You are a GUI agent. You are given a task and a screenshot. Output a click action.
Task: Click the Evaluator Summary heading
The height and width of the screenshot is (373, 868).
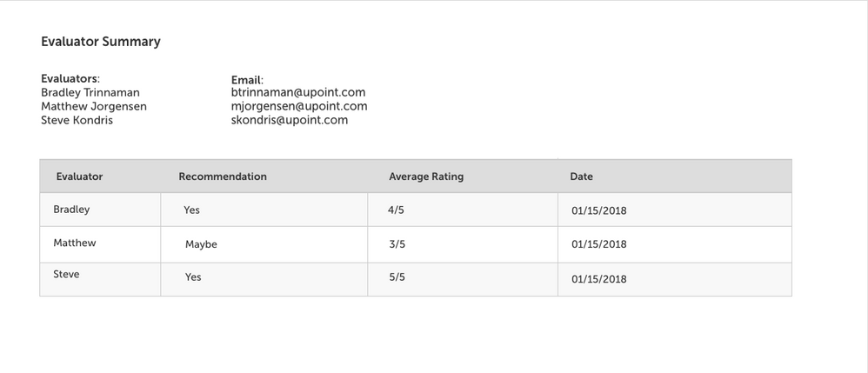tap(101, 42)
